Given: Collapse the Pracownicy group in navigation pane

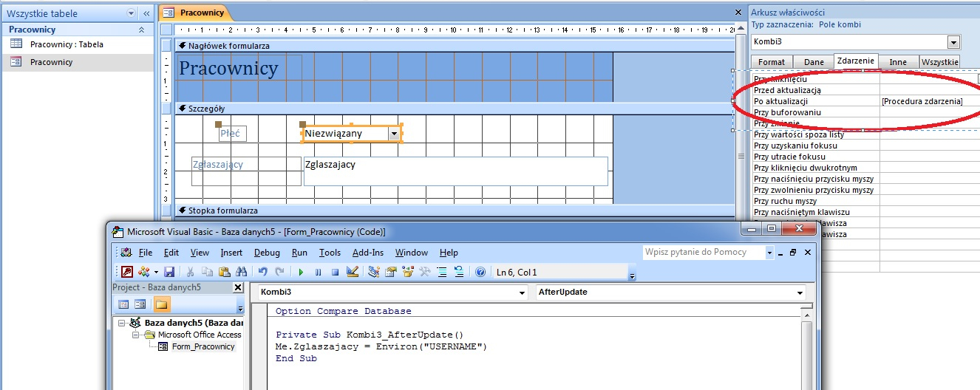Looking at the screenshot, I should pyautogui.click(x=141, y=30).
